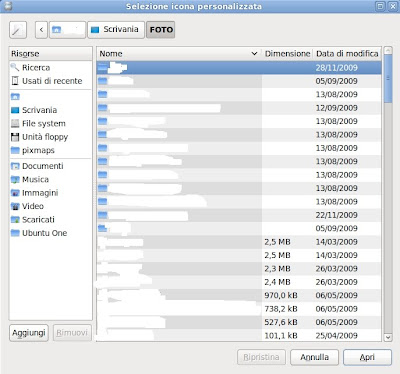Viewport: 400px width, 374px height.
Task: Sort by the Nome column header
Action: coord(179,54)
